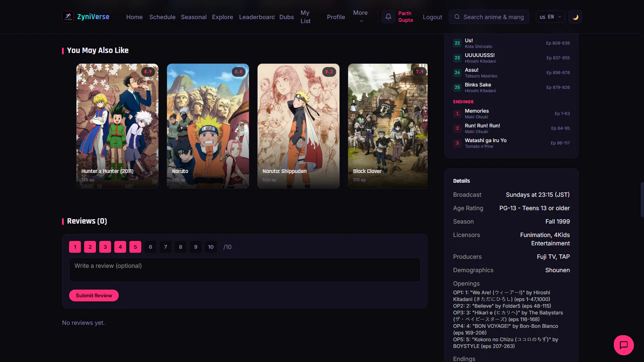Submit the review

click(94, 296)
